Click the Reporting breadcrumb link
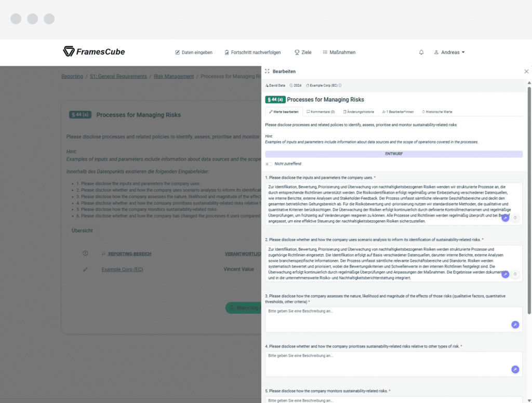 (72, 76)
